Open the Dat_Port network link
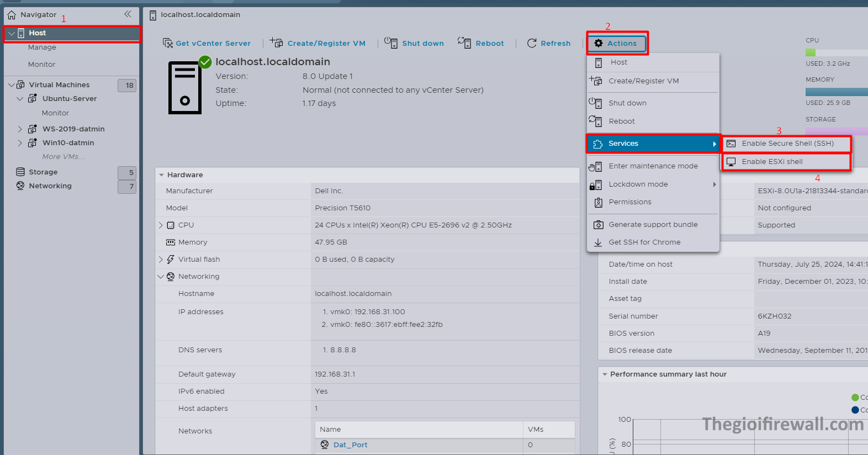 350,445
